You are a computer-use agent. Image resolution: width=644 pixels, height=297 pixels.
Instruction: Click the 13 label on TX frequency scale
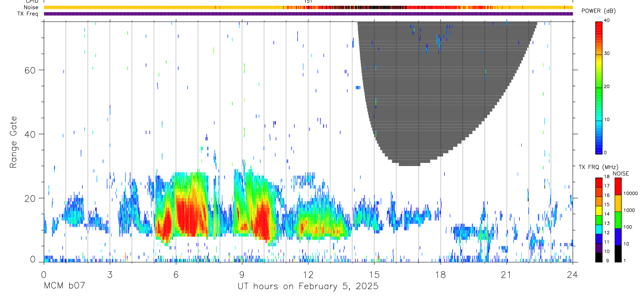(607, 223)
